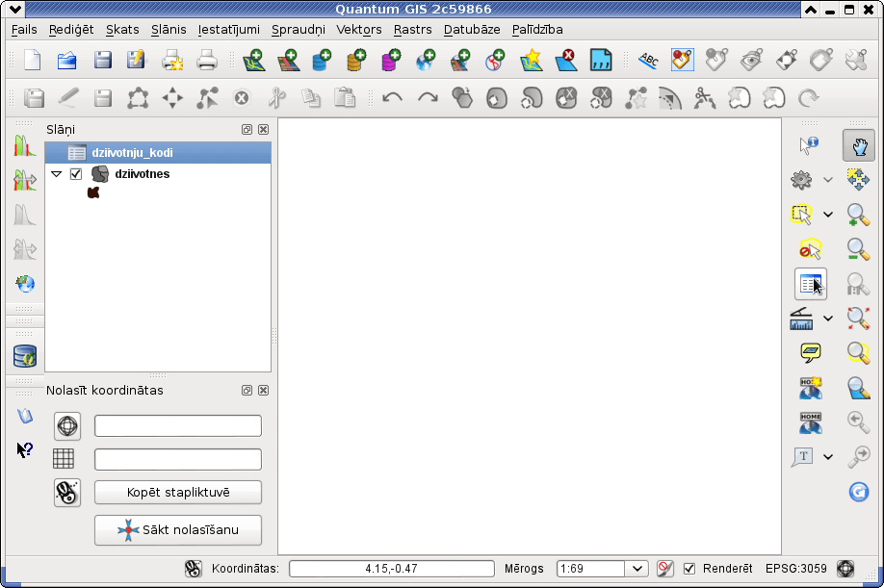Click the Deselect Features icon
Screen dimensions: 884x588
point(810,249)
